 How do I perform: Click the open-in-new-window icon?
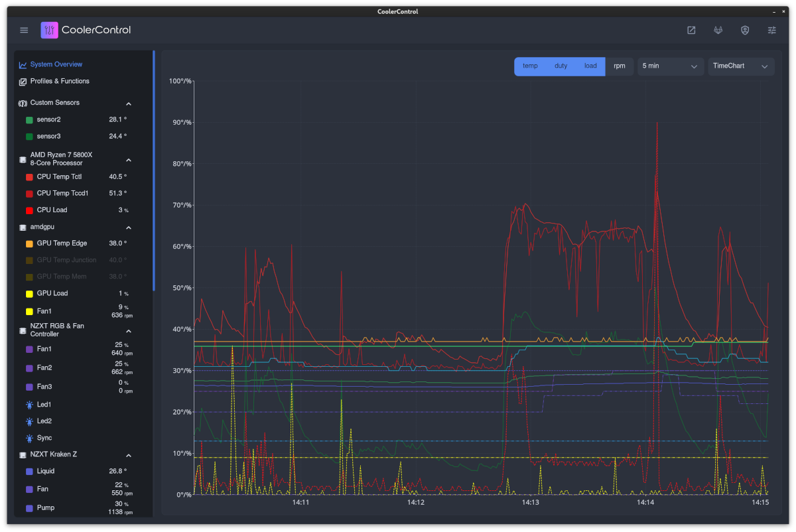point(691,30)
